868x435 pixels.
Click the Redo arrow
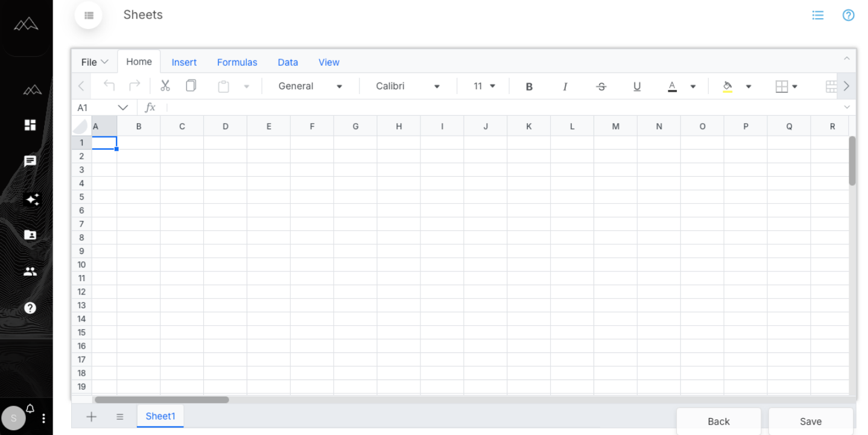pyautogui.click(x=134, y=86)
